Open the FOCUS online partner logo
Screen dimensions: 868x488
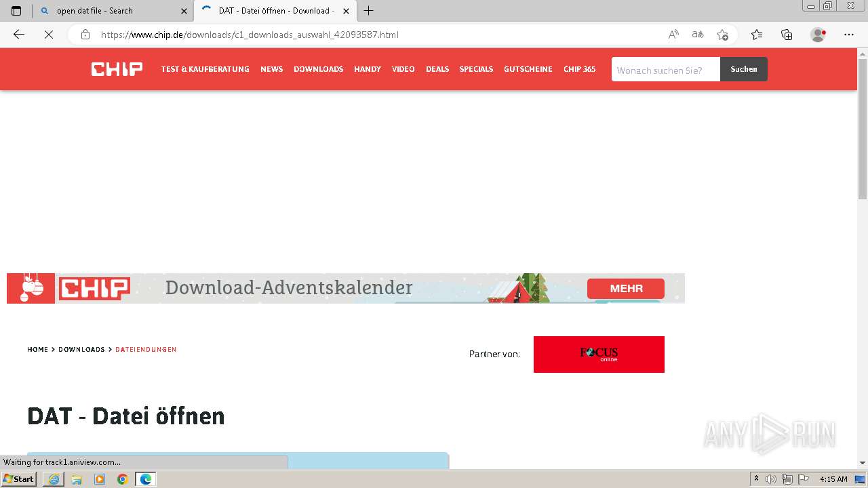pyautogui.click(x=599, y=354)
